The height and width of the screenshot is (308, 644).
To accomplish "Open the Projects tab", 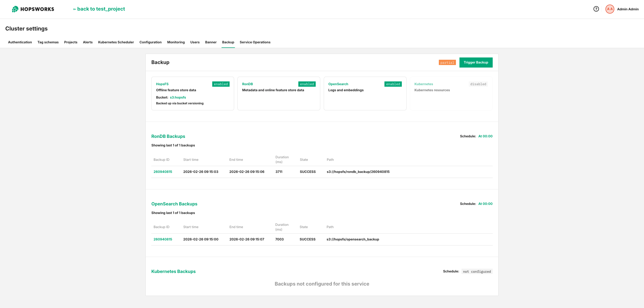I will pyautogui.click(x=71, y=42).
